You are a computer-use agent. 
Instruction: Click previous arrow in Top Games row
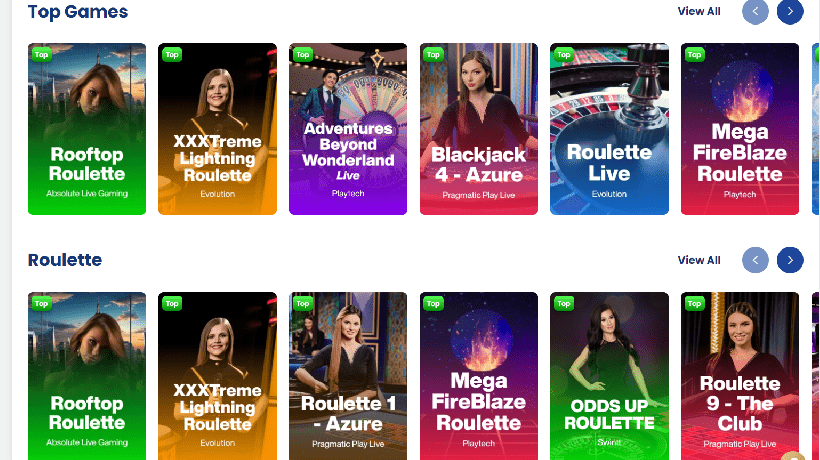755,12
